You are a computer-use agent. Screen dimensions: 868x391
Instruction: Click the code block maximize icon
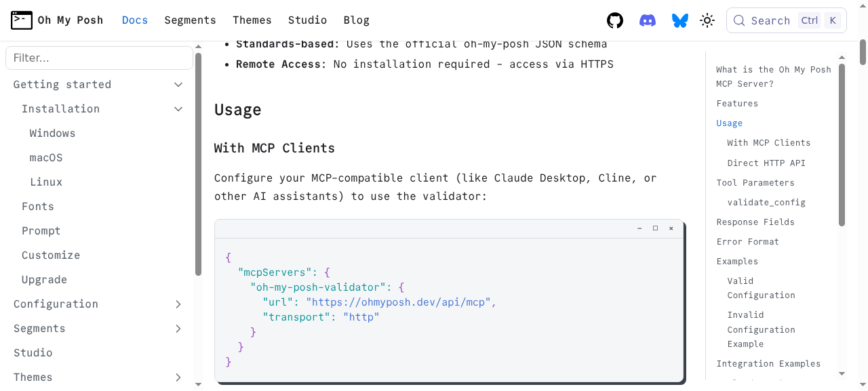[x=655, y=228]
